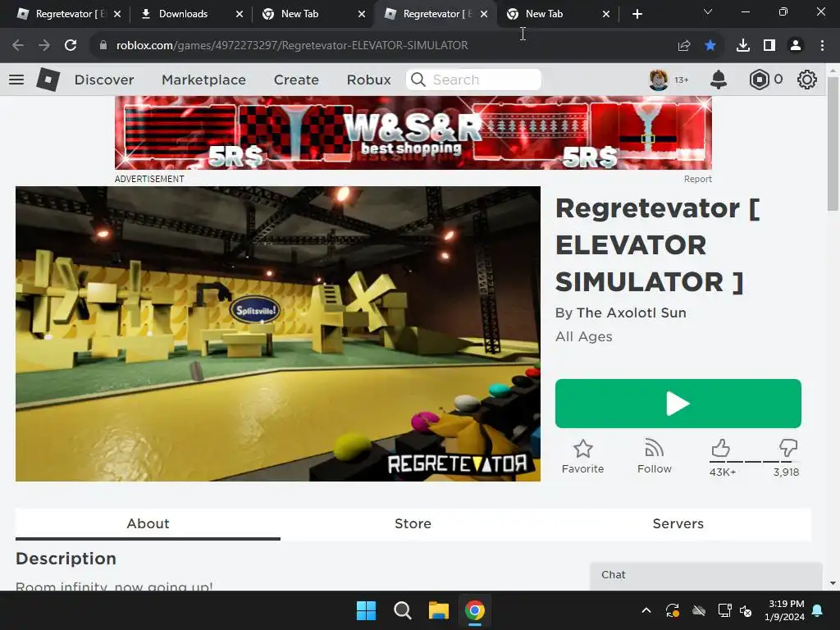Open the Robux balance icon

tap(759, 80)
